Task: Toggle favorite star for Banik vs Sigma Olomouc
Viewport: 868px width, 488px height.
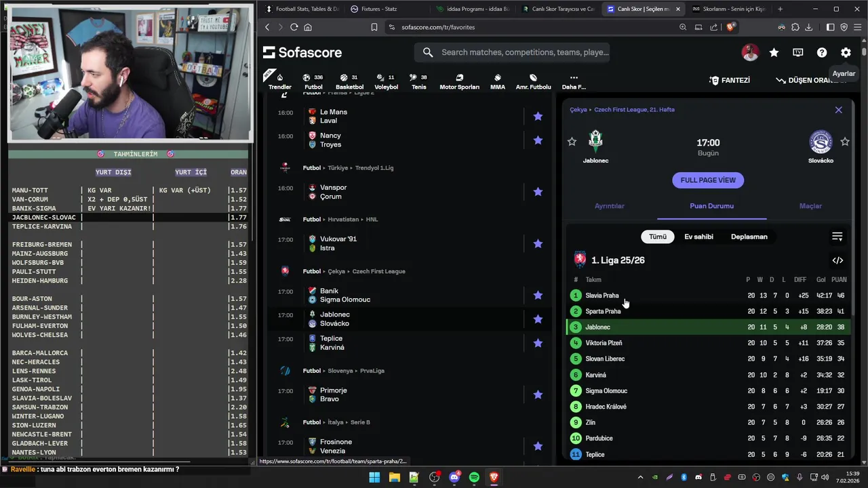Action: click(x=538, y=296)
